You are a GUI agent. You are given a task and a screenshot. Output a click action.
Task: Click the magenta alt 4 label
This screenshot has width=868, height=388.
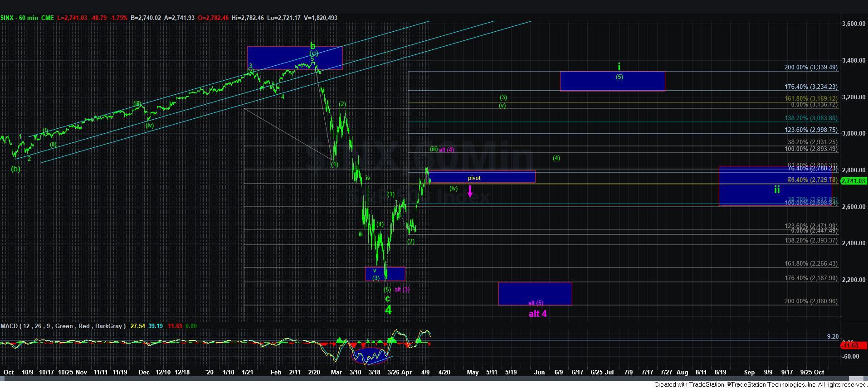click(537, 314)
